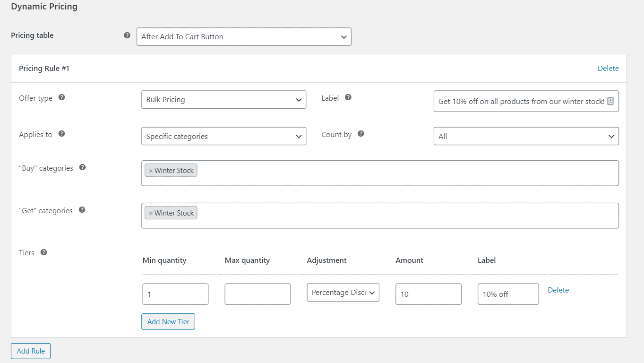Click inside the Get categories box

point(380,216)
